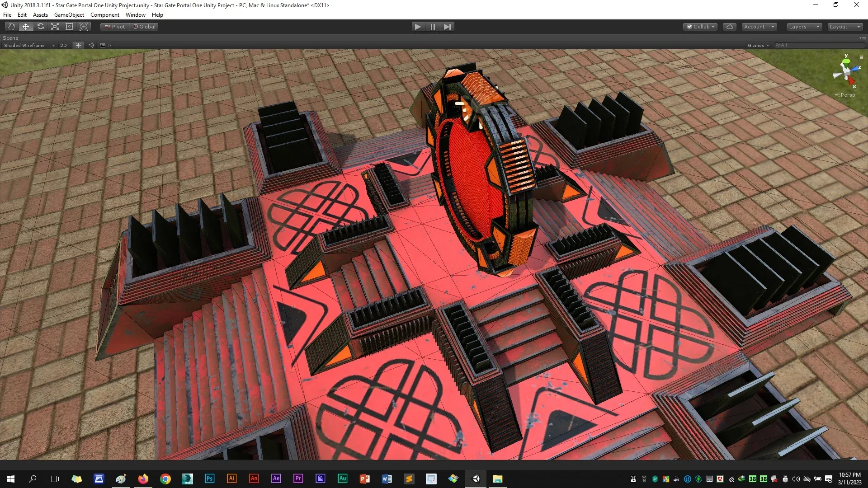Select the Rotate tool
Screen dimensions: 868x488
pyautogui.click(x=40, y=27)
